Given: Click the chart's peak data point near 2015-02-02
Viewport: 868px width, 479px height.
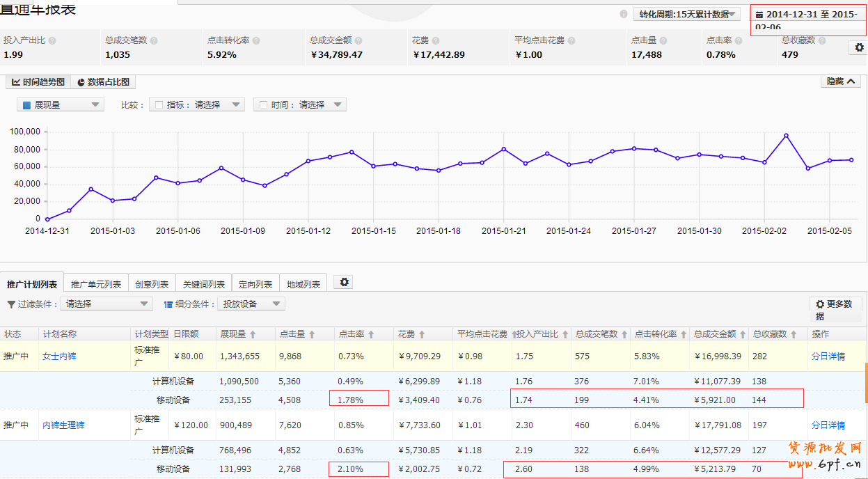Looking at the screenshot, I should tap(786, 136).
